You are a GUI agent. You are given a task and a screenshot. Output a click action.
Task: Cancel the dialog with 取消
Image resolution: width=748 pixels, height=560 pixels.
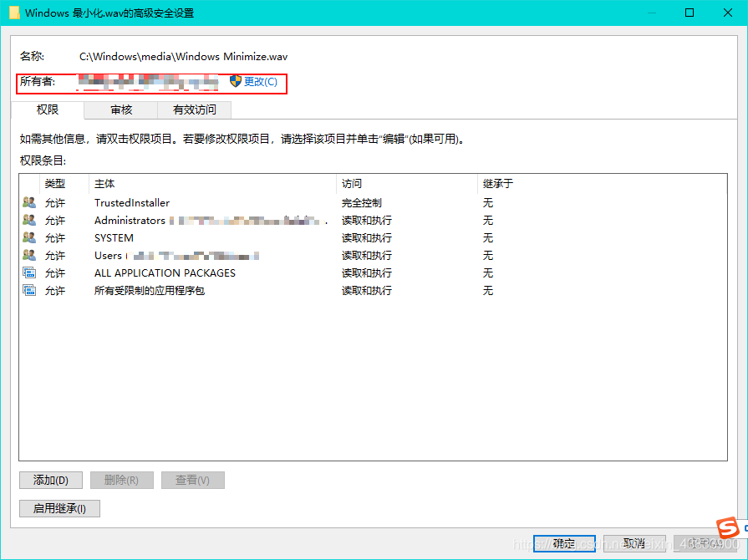tap(634, 543)
